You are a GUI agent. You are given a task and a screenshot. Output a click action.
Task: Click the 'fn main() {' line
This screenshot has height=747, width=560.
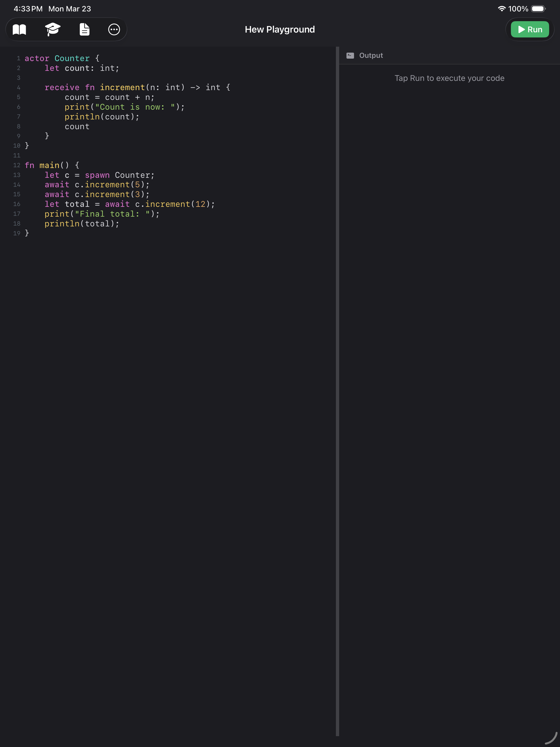pos(52,166)
